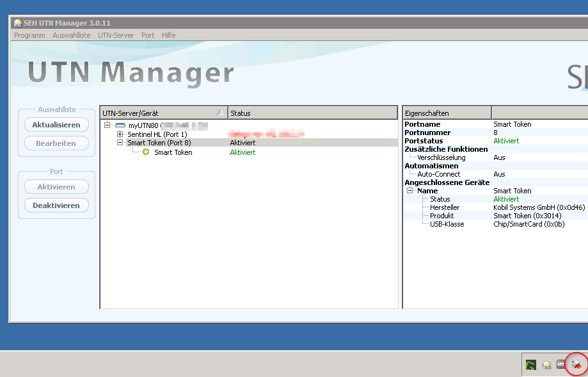The height and width of the screenshot is (377, 588).
Task: Click the myUTN80 server device icon
Action: [120, 125]
